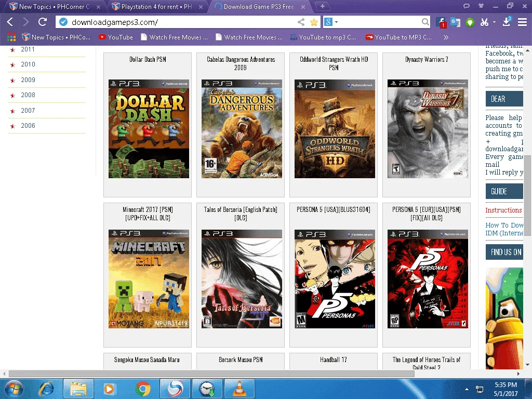Open the Windows Start button
This screenshot has height=399, width=532.
(14, 389)
